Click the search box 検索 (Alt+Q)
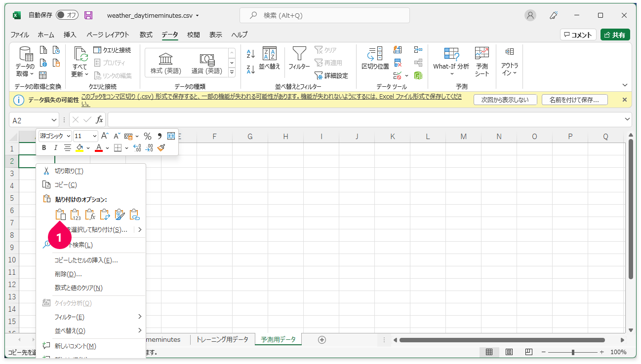641x364 pixels. [324, 15]
